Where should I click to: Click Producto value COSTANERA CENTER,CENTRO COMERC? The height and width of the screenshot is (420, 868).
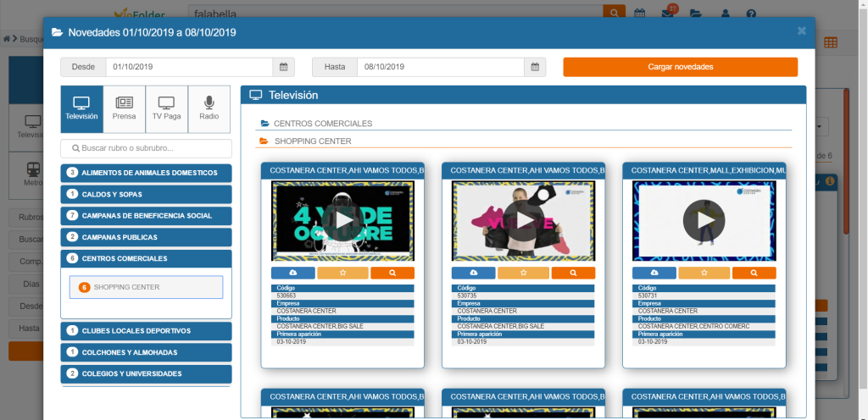point(693,327)
